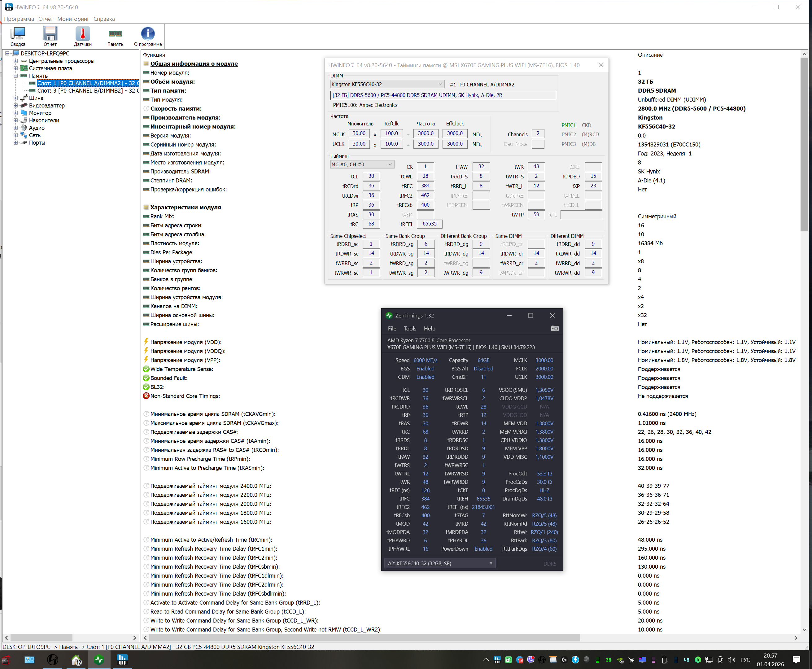Close the memory timings dialog
812x669 pixels.
tap(600, 65)
